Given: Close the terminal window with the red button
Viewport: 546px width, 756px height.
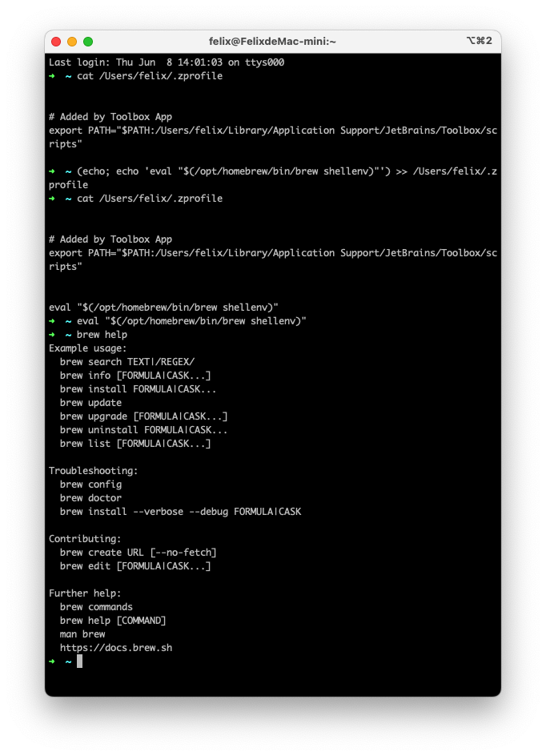Looking at the screenshot, I should pos(56,42).
